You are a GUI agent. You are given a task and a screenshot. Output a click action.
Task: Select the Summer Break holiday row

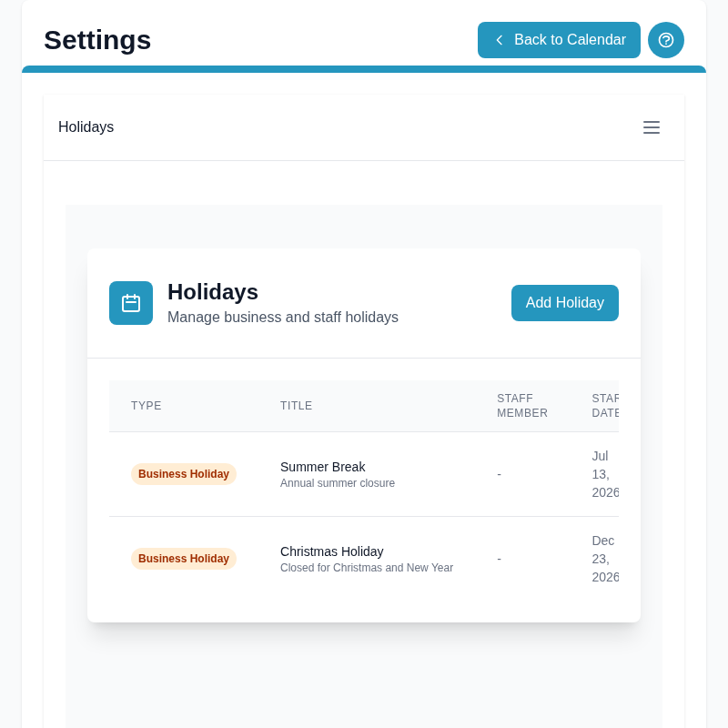(364, 474)
